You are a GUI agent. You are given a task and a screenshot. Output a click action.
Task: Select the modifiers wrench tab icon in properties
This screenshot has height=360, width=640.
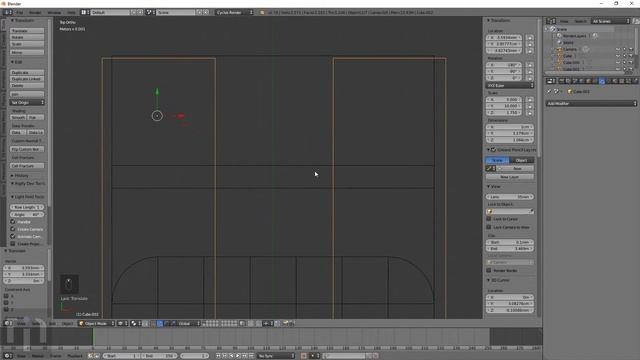pos(602,81)
